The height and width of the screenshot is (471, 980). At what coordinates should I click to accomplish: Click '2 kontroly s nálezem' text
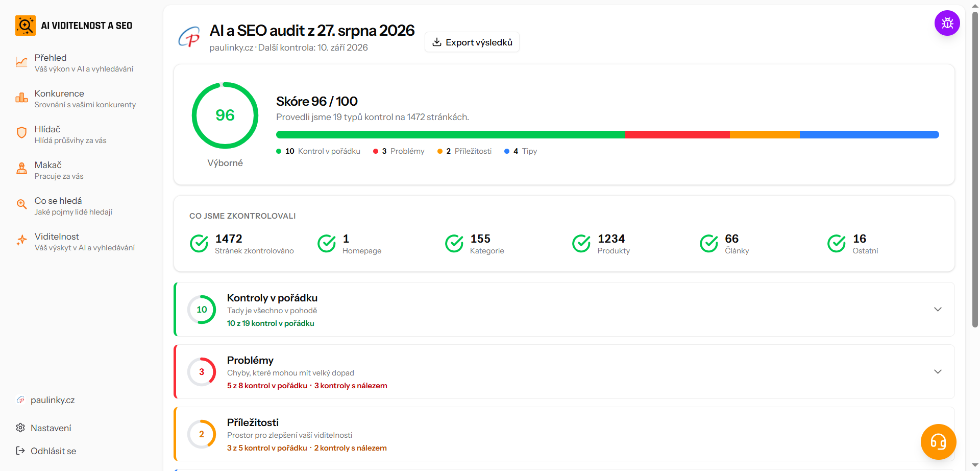coord(350,448)
